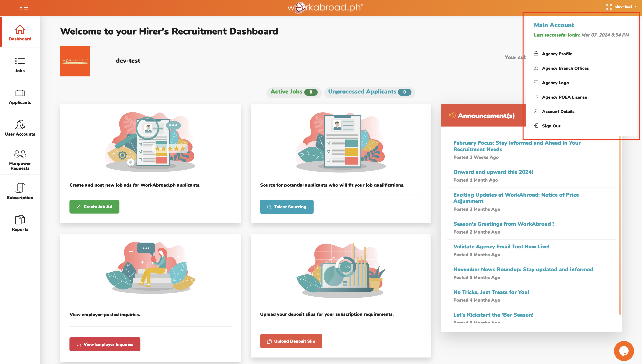This screenshot has width=642, height=364.
Task: Choose Sign Out from the account menu
Action: 551,126
